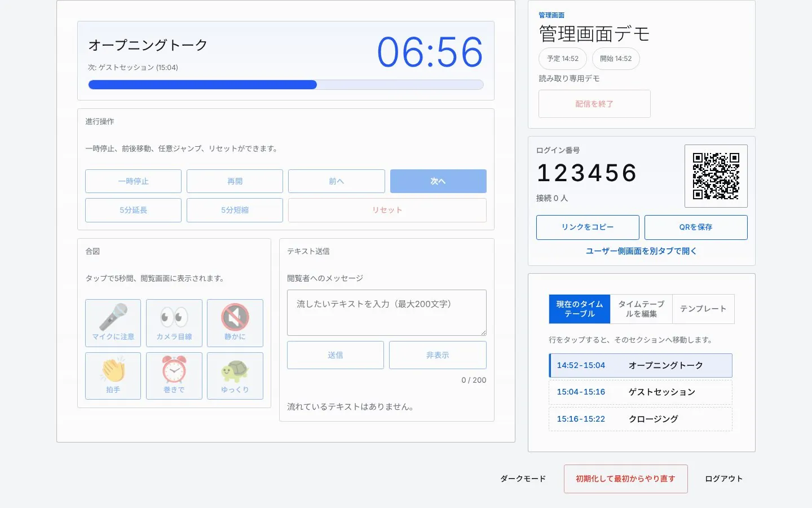Toggle ダークモード at the bottom

point(523,479)
